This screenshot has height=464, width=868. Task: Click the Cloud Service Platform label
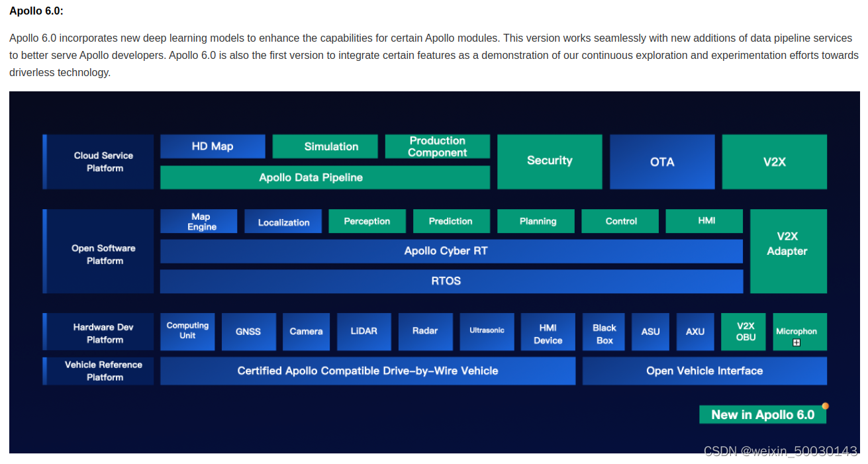coord(99,162)
